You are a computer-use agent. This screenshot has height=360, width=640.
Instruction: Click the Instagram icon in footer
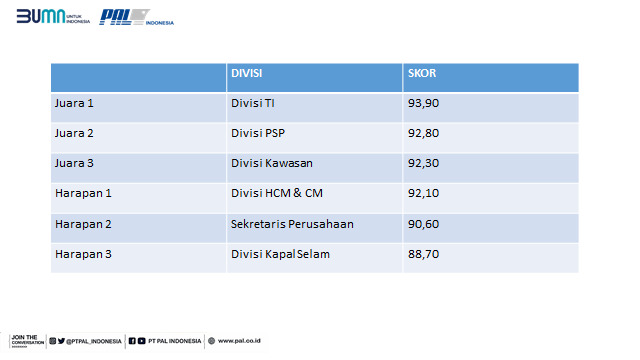(53, 341)
